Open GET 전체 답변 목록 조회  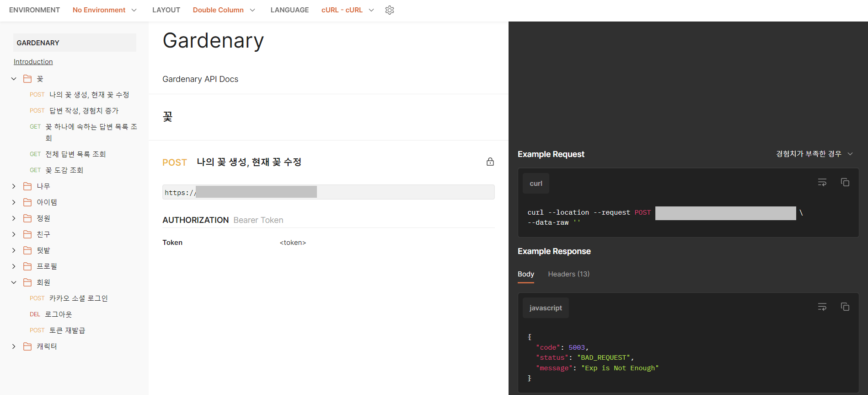point(68,154)
